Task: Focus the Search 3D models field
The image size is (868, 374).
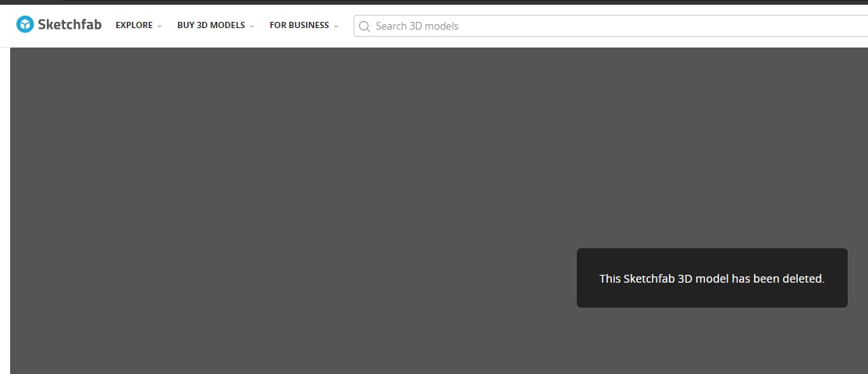Action: click(610, 26)
